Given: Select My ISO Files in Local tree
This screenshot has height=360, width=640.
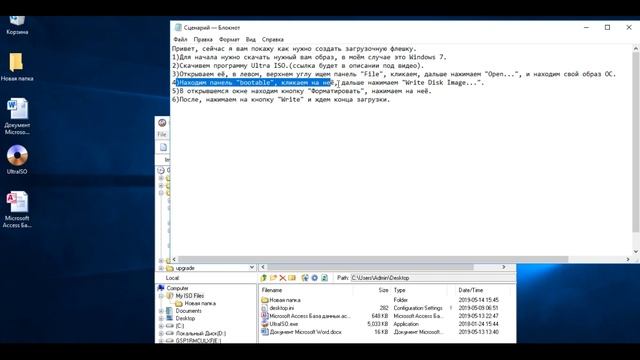Looking at the screenshot, I should 189,296.
